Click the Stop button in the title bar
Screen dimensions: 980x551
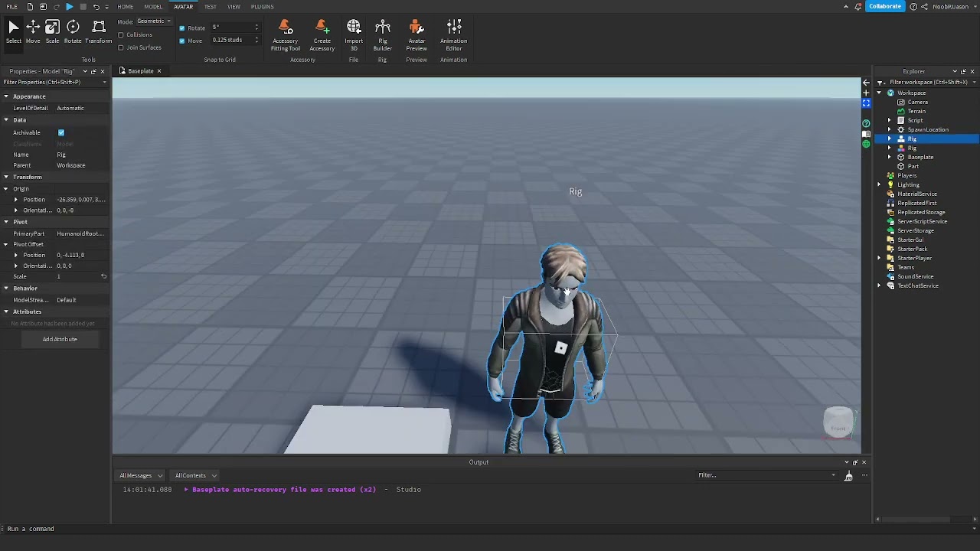(x=83, y=7)
